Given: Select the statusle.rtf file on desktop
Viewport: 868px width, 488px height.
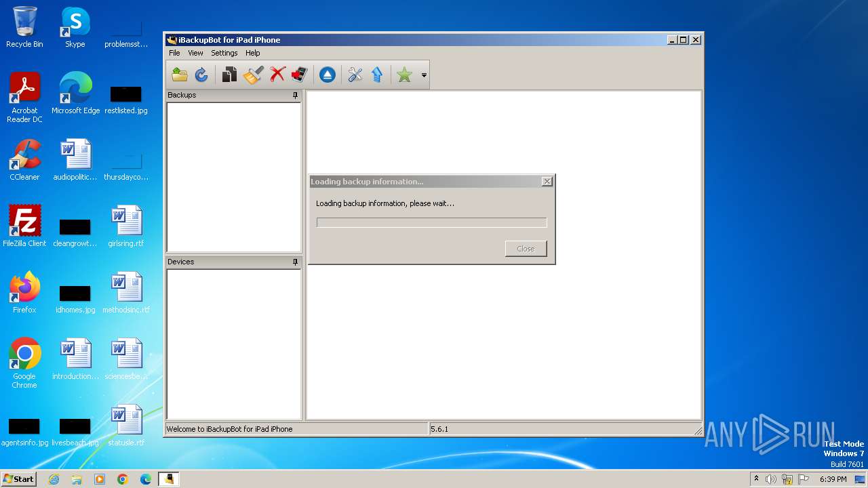Looking at the screenshot, I should pos(126,426).
